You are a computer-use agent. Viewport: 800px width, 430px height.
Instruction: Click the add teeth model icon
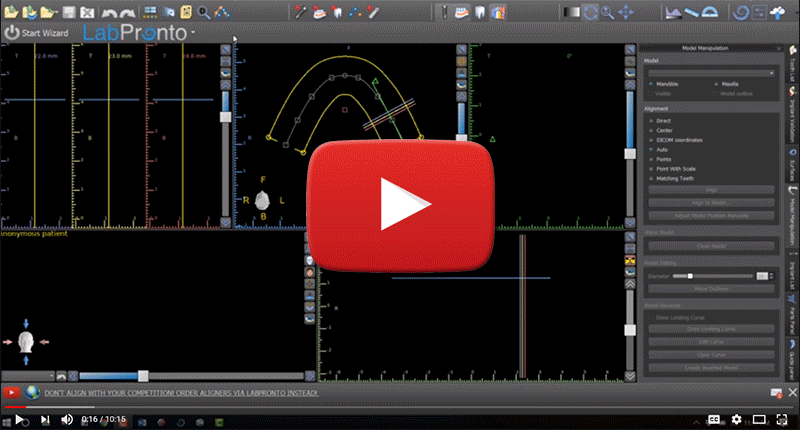point(319,12)
